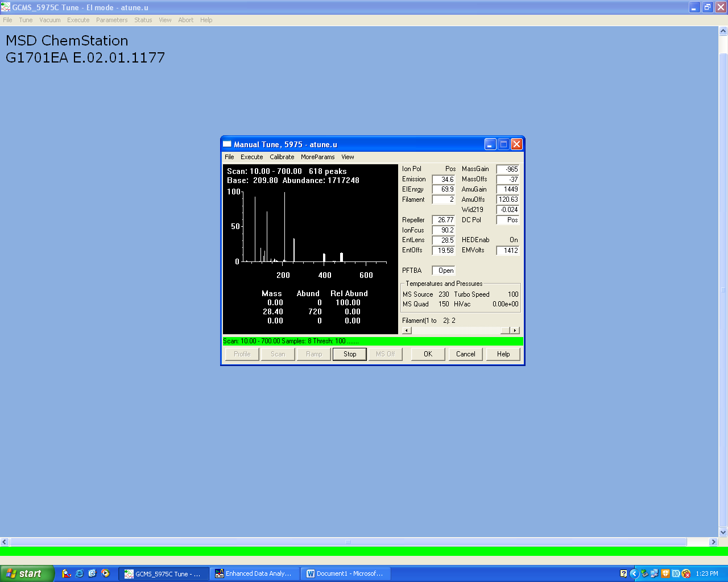Viewport: 728px width, 582px height.
Task: Open the Windows Start menu
Action: click(x=27, y=573)
